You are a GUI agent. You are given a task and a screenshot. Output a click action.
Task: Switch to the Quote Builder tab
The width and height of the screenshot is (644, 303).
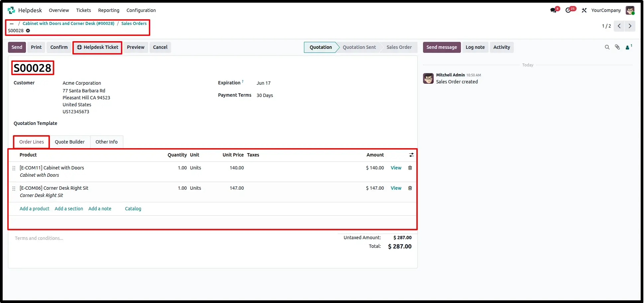click(70, 142)
